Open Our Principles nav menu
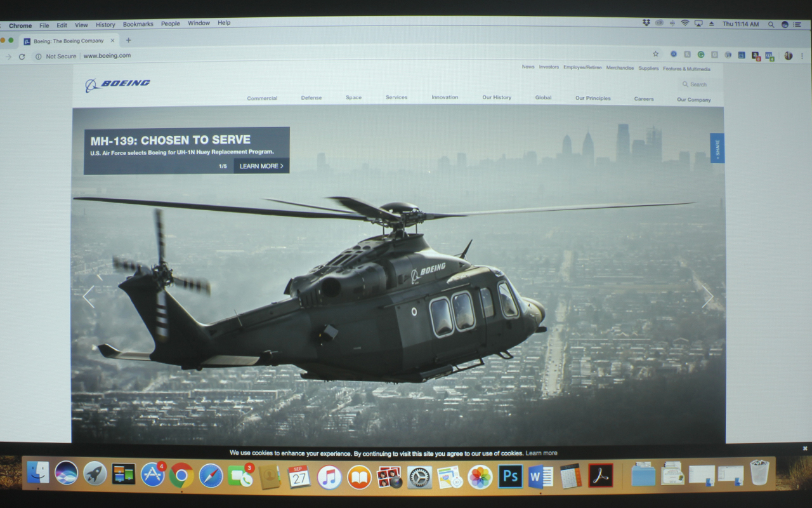 [x=593, y=98]
